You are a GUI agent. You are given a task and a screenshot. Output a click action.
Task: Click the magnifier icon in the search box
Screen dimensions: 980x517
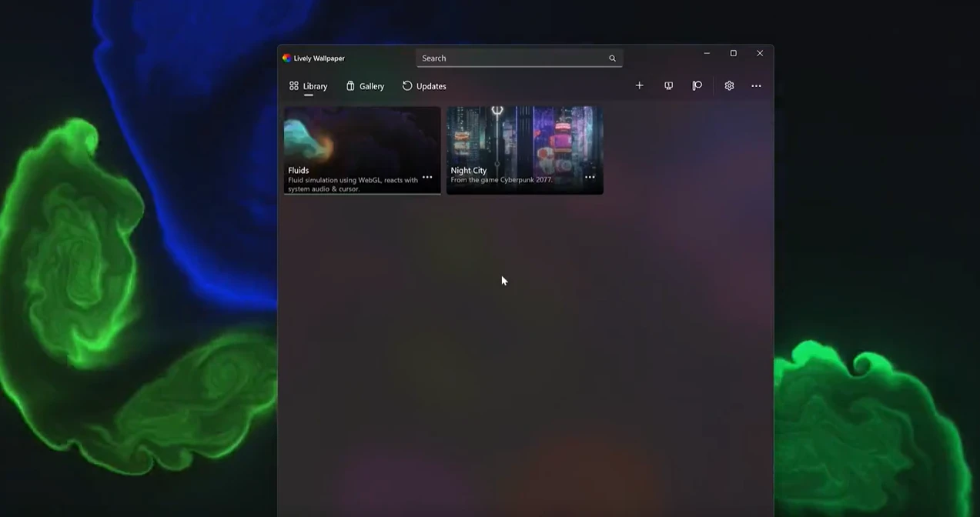[x=612, y=58]
